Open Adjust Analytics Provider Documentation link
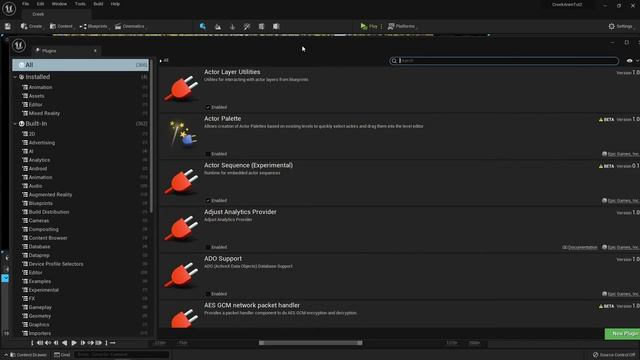Screen dimensions: 640x360 (x=580, y=247)
